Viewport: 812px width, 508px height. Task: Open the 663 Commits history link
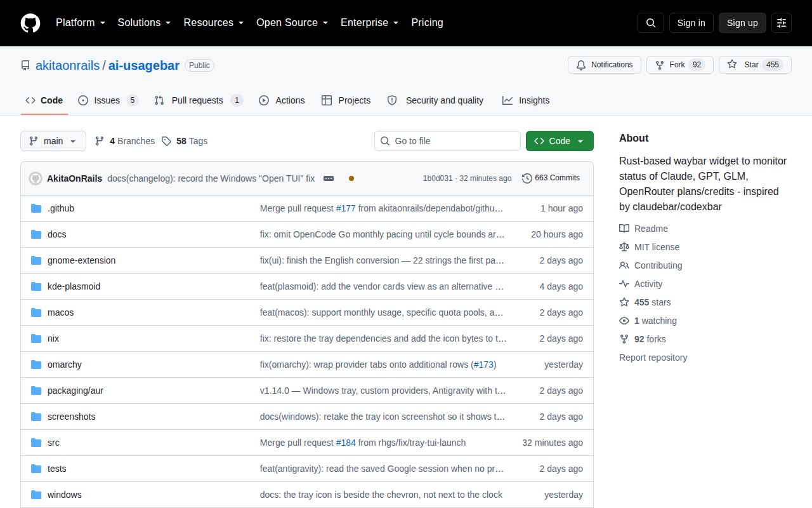[x=551, y=178]
